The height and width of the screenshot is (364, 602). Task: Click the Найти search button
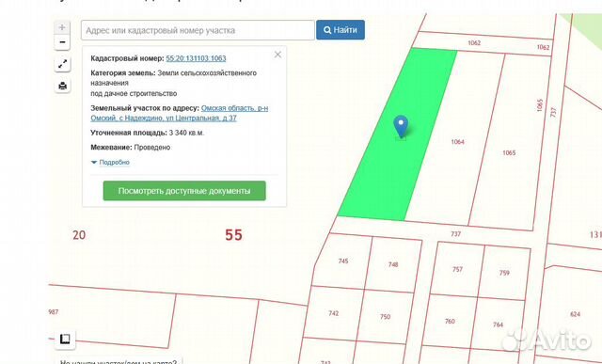[341, 30]
